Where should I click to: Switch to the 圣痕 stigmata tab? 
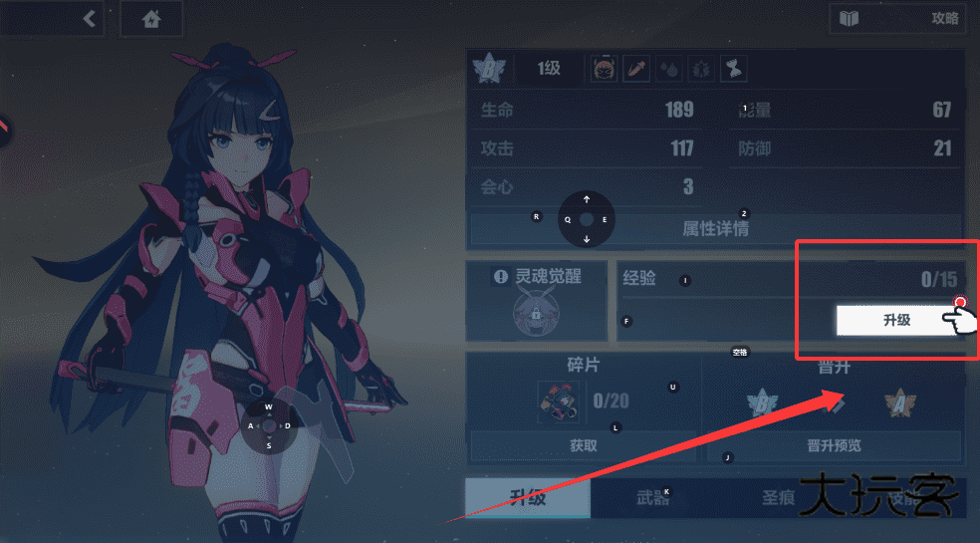pyautogui.click(x=778, y=498)
